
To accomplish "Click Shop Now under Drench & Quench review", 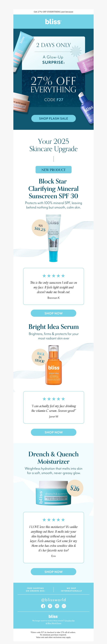I will pos(53,572).
